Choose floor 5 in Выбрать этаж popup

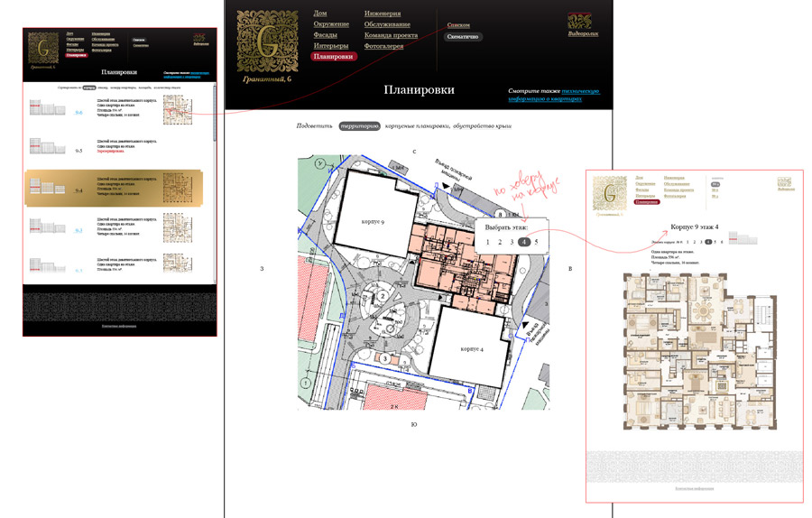pos(537,243)
